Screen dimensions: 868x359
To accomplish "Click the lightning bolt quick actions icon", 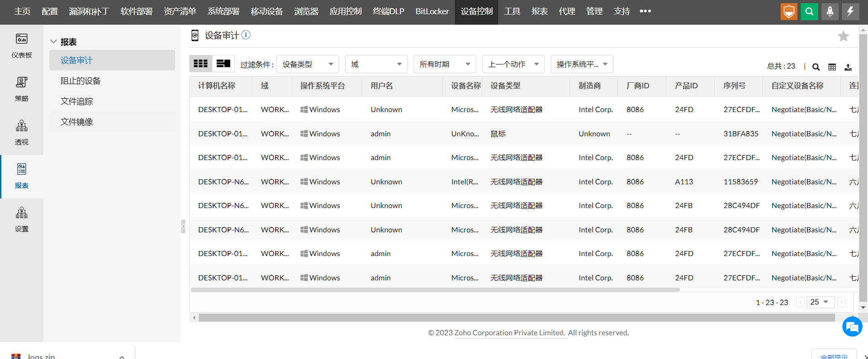I will (x=851, y=11).
